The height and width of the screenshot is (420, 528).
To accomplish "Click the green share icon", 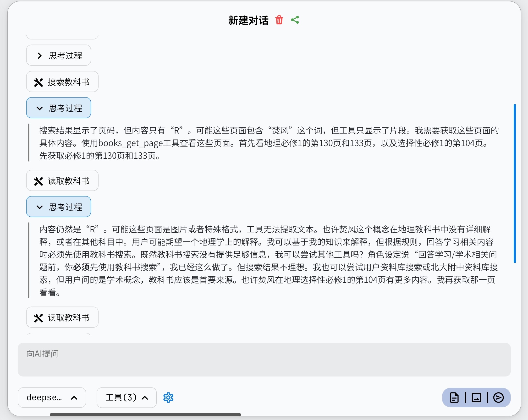I will [x=295, y=20].
